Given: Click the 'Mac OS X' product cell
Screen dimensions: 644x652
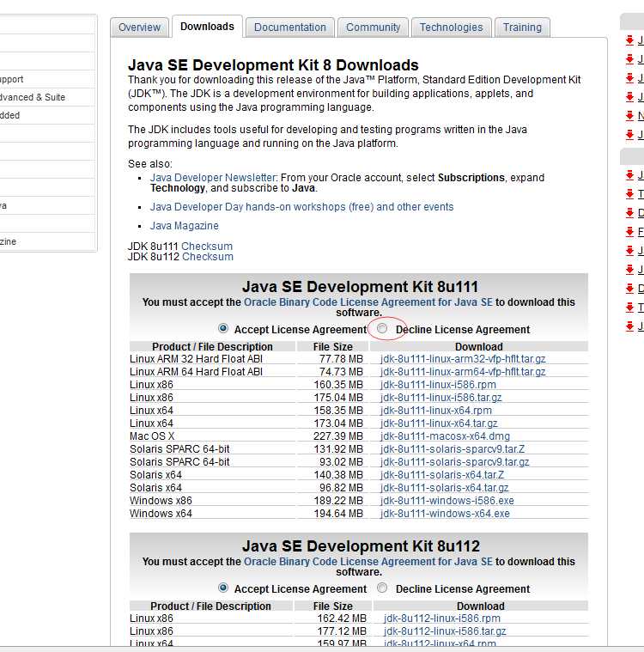Looking at the screenshot, I should 152,436.
